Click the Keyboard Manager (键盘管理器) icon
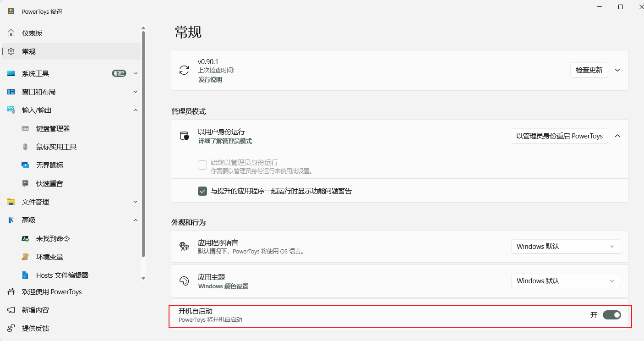Screen dimensions: 644x341 pyautogui.click(x=26, y=129)
